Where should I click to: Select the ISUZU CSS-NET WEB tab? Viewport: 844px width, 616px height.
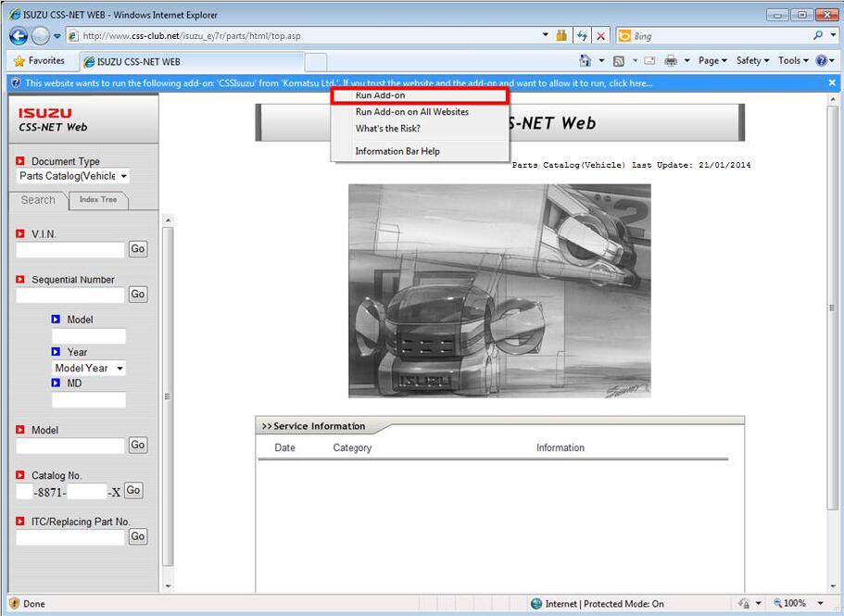pos(191,61)
